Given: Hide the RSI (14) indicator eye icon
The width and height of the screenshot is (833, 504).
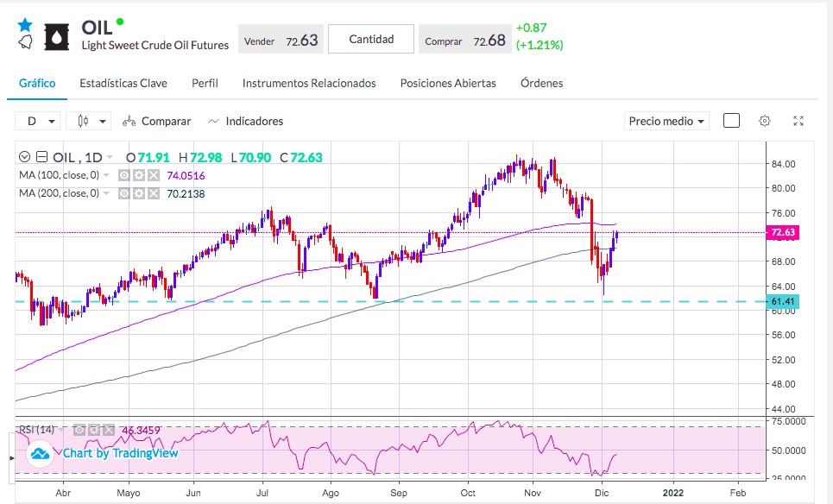Looking at the screenshot, I should (79, 430).
